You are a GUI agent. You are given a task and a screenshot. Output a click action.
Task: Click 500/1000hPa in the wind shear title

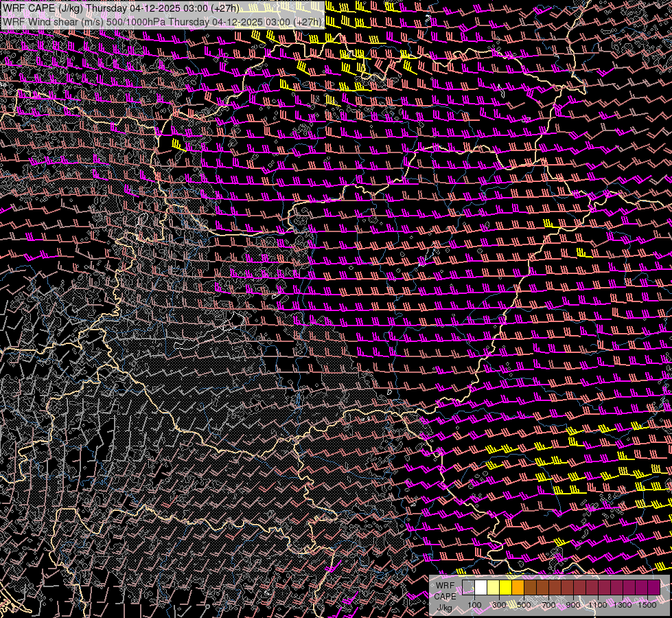pos(135,22)
